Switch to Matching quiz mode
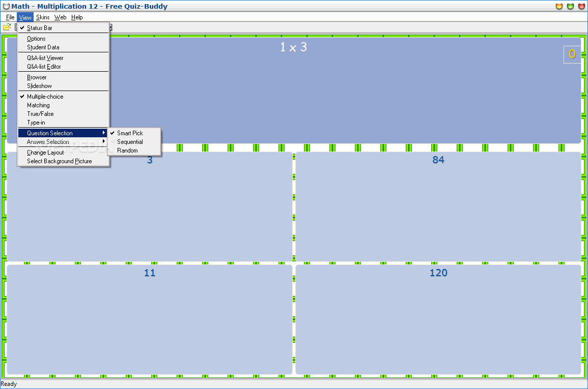The image size is (588, 389). click(x=63, y=105)
